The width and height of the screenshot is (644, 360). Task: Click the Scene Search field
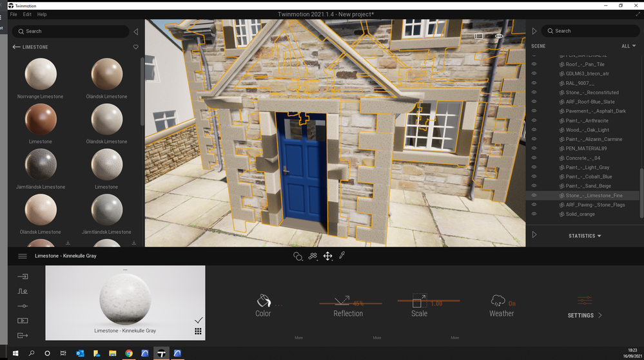[590, 31]
